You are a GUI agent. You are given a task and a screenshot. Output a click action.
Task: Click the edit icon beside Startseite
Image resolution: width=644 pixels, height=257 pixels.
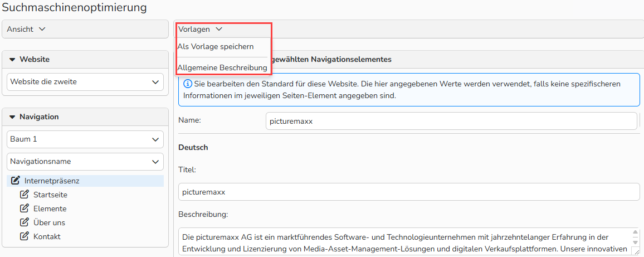(25, 195)
